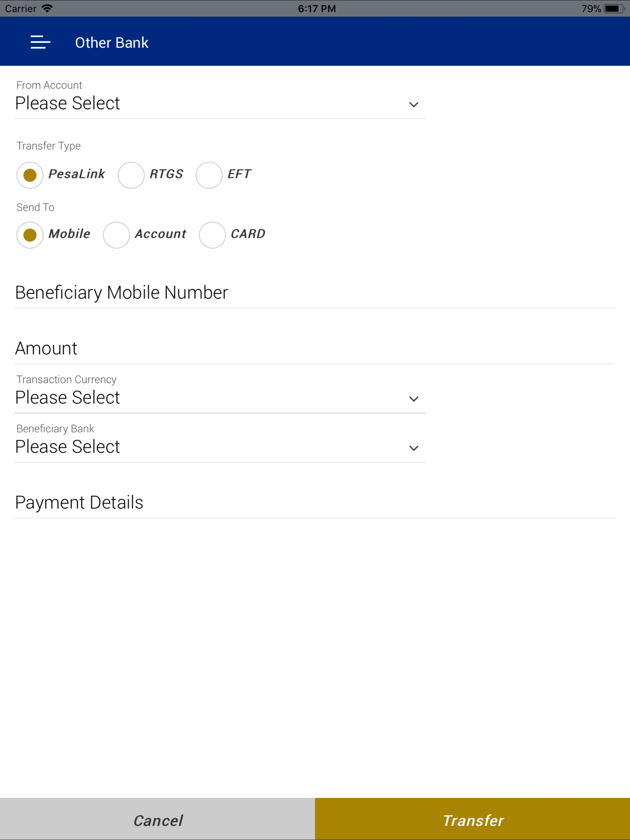Screen dimensions: 630x840
Task: Tap the Beneficiary Mobile Number field
Action: (315, 293)
